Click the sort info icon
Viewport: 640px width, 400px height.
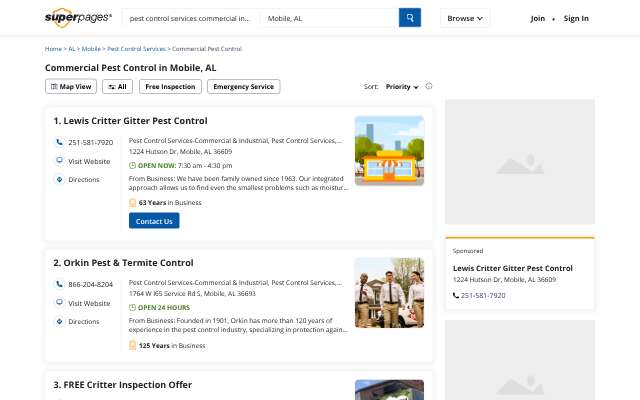click(x=429, y=86)
